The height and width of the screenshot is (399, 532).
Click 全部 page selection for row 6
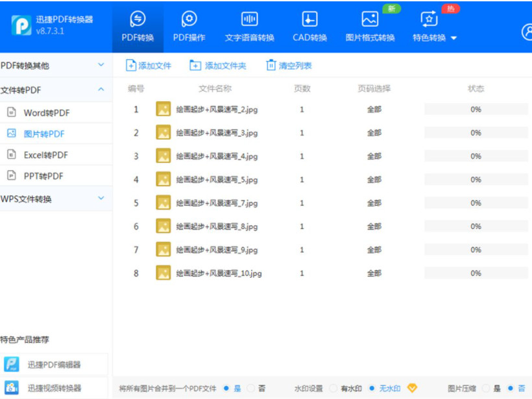tap(374, 226)
